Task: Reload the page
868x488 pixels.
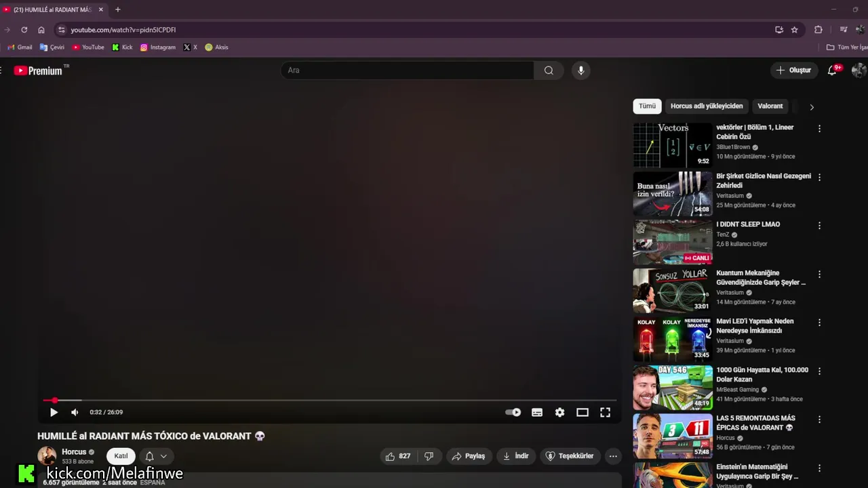Action: coord(24,30)
